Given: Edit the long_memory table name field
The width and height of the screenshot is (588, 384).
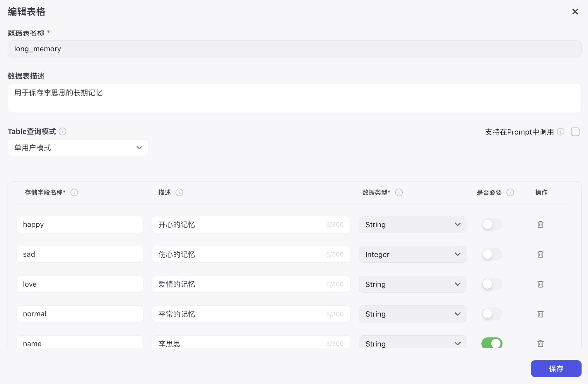Looking at the screenshot, I should pyautogui.click(x=295, y=49).
